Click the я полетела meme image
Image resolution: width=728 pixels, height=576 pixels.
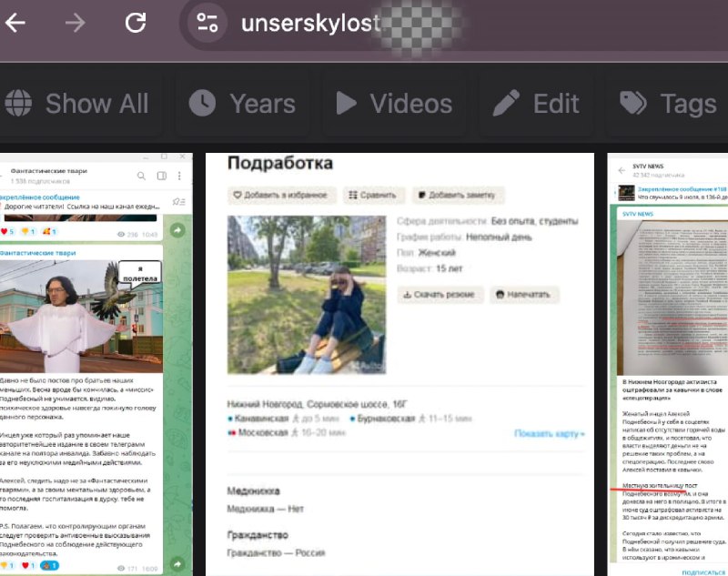click(x=81, y=316)
